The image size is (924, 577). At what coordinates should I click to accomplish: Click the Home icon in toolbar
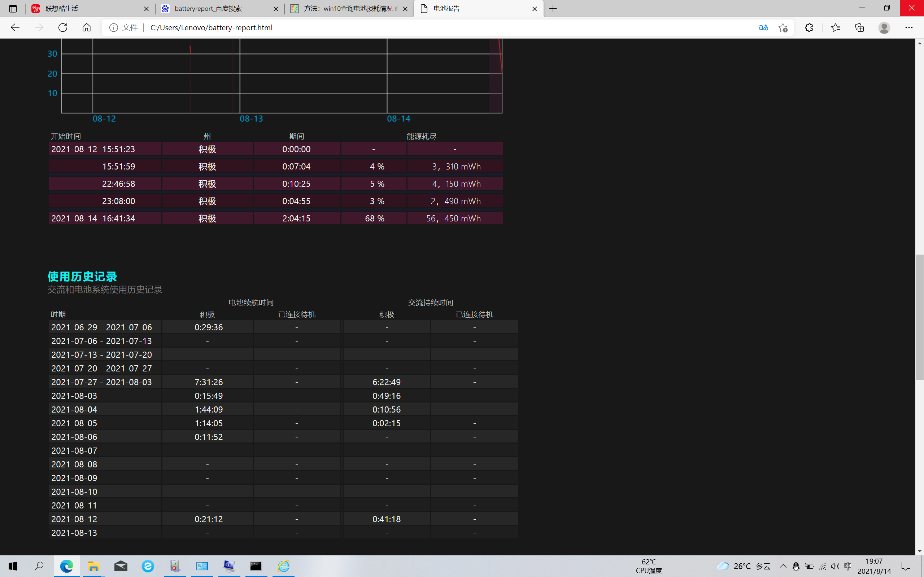[87, 27]
